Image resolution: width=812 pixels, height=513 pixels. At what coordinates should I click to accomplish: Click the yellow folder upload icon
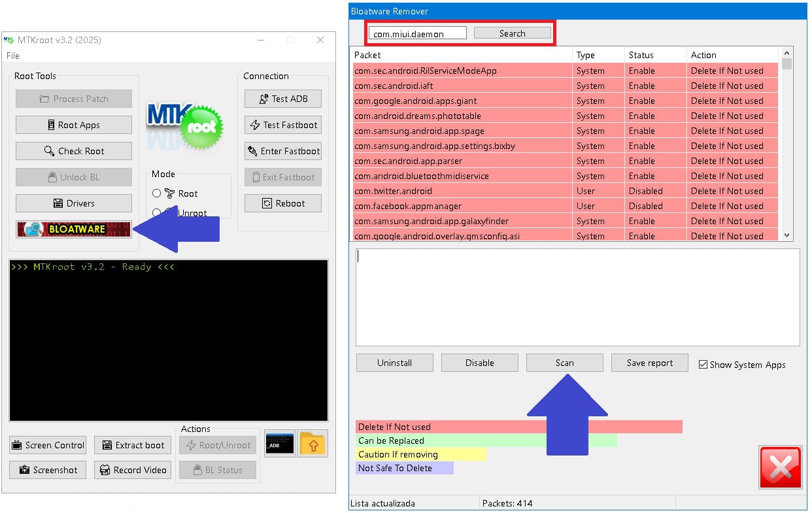click(x=313, y=444)
